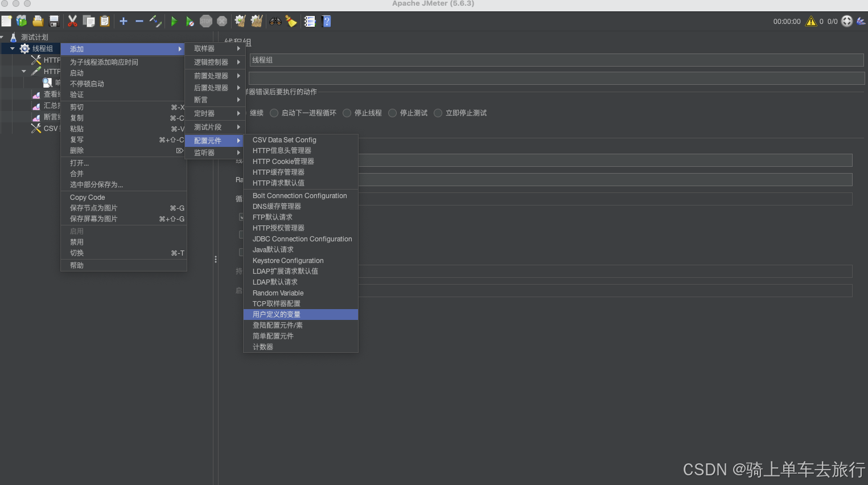Screen dimensions: 868x485
Task: Open the 断言 submenu
Action: point(215,100)
